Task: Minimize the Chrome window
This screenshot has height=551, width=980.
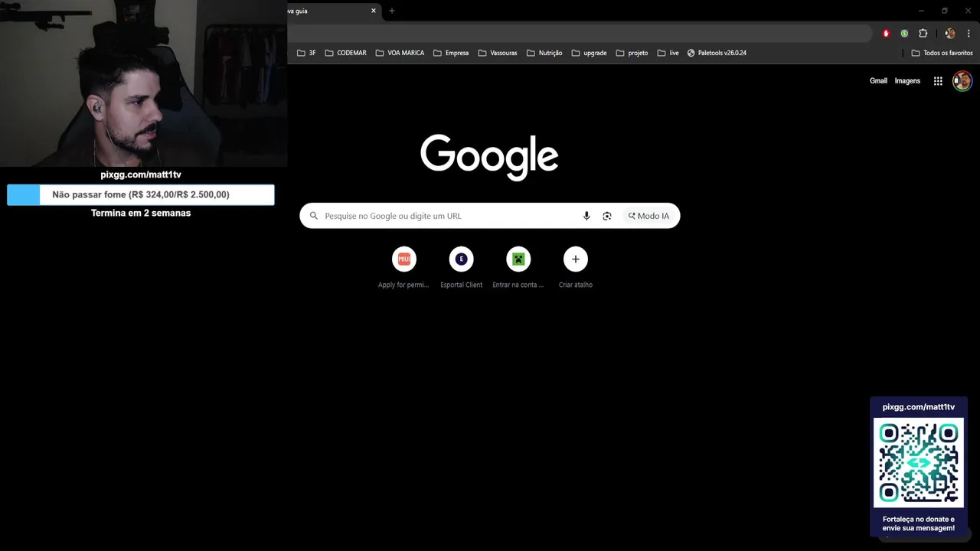Action: click(x=921, y=11)
